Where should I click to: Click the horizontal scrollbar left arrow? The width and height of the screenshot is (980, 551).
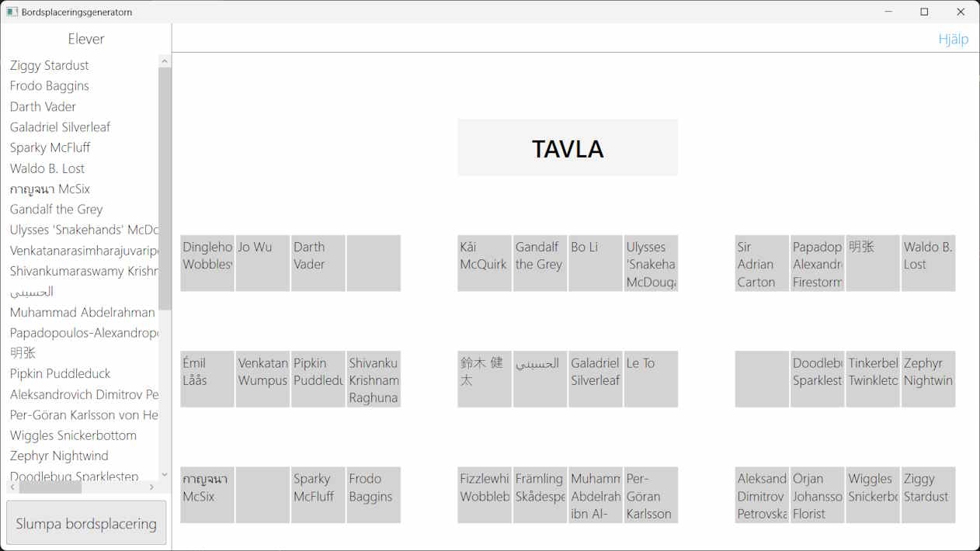click(12, 487)
